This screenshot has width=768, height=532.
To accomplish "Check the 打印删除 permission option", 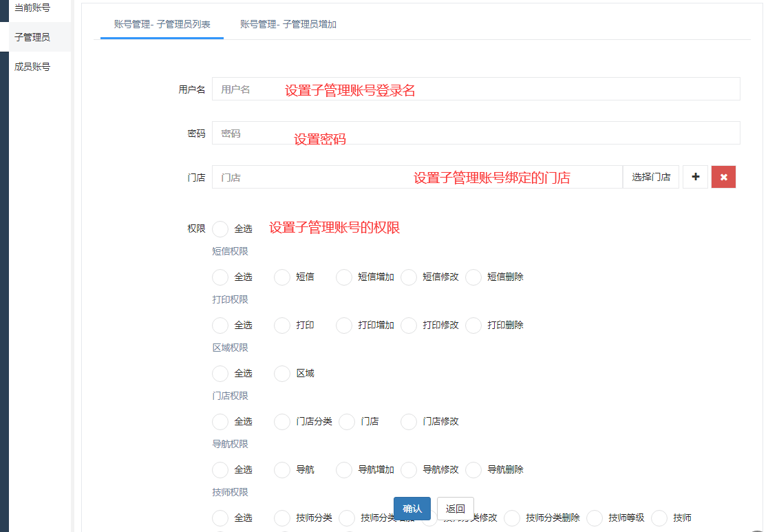I will click(473, 325).
